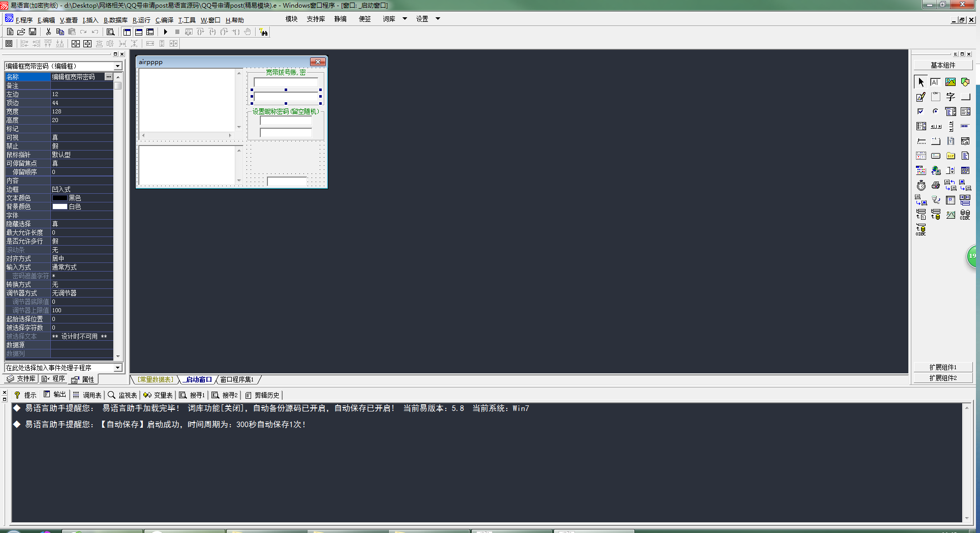Click the Run (play) toolbar icon

[165, 32]
